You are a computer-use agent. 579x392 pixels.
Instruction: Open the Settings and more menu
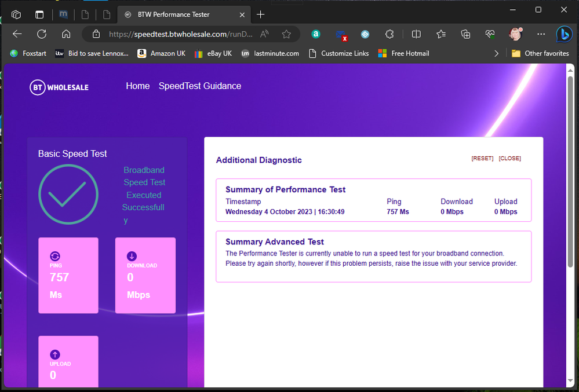tap(541, 35)
